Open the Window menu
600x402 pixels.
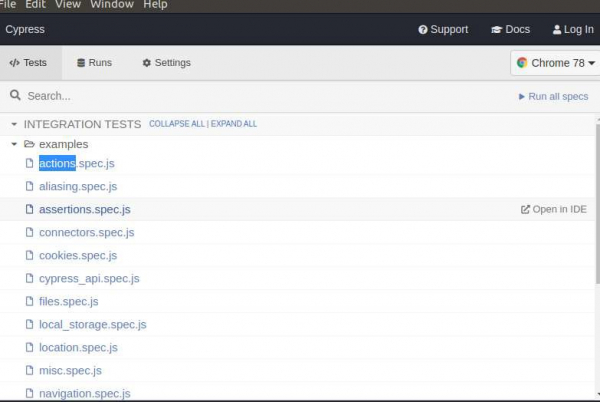click(x=112, y=5)
